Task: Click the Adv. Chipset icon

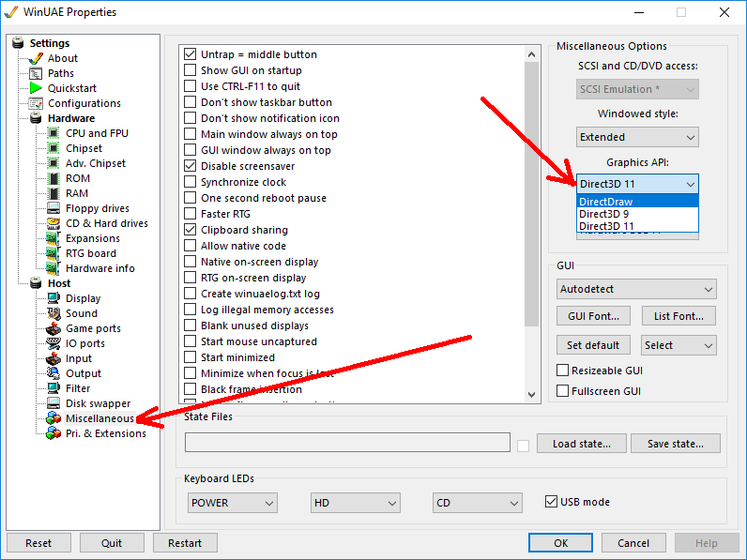Action: click(53, 163)
